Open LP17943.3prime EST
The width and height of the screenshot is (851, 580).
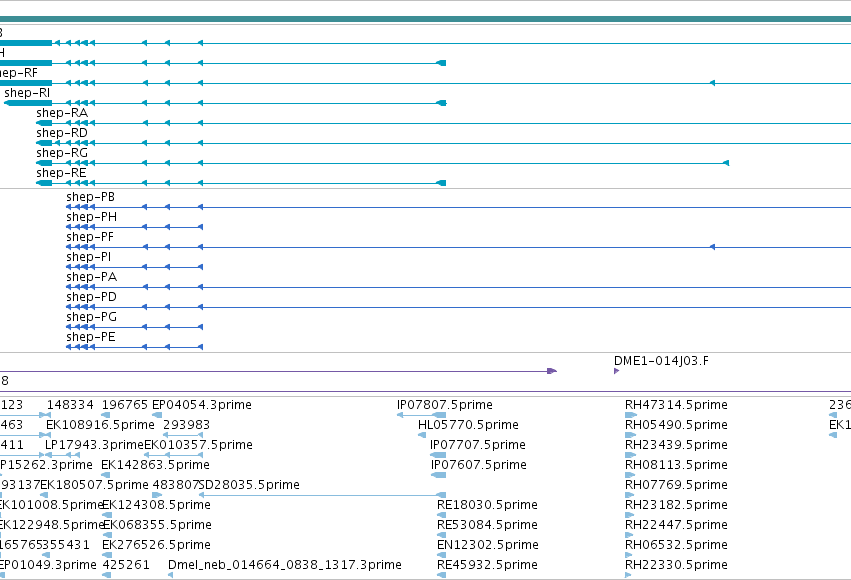pyautogui.click(x=94, y=445)
